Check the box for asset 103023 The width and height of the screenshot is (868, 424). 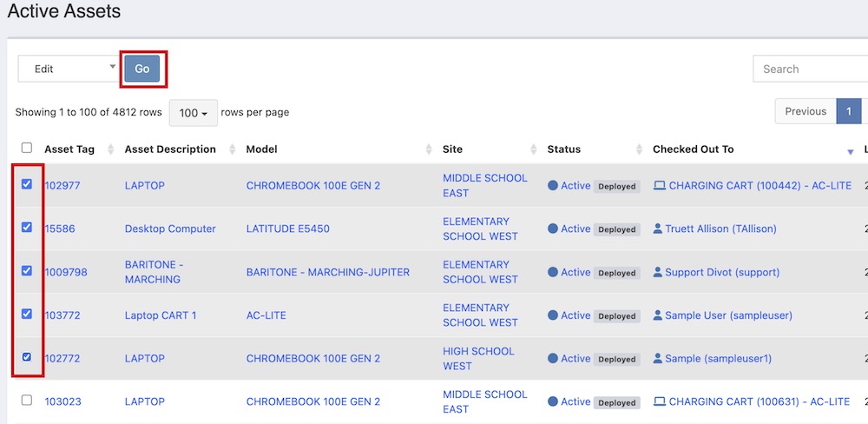[27, 401]
